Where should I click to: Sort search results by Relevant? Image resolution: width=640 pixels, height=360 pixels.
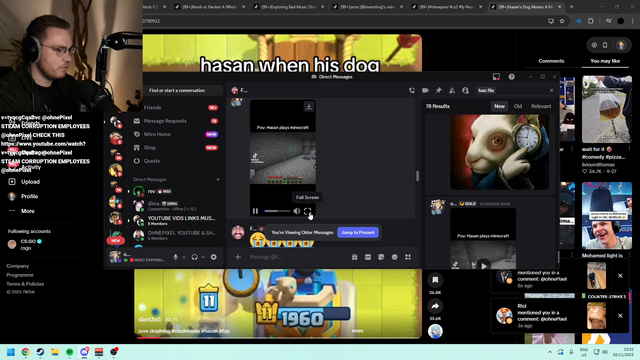coord(541,106)
